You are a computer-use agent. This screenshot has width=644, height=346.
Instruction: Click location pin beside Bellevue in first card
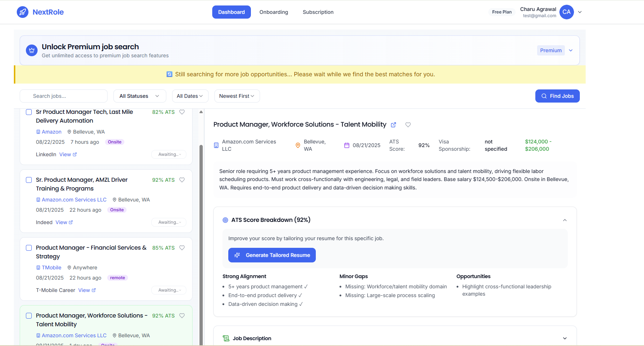69,132
